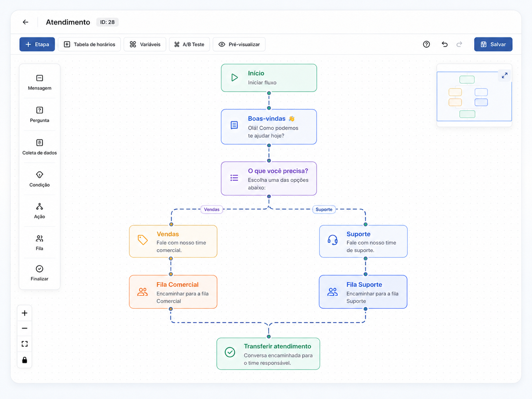Image resolution: width=532 pixels, height=399 pixels.
Task: Click the ID: 28 badge
Action: coord(107,22)
